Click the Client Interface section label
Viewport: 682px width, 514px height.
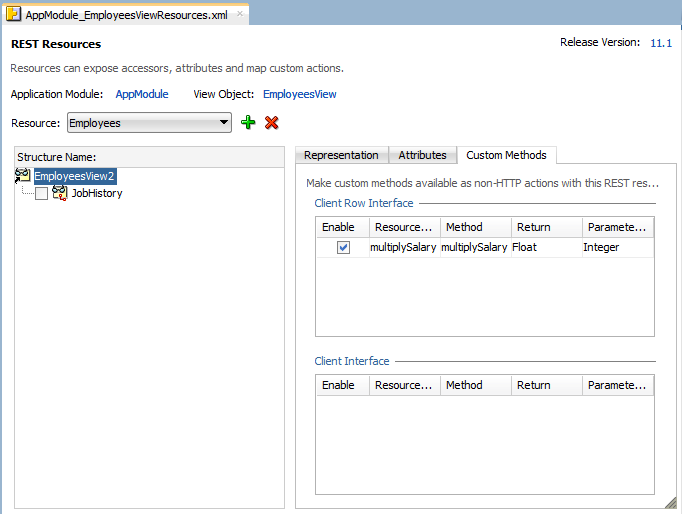[x=351, y=361]
